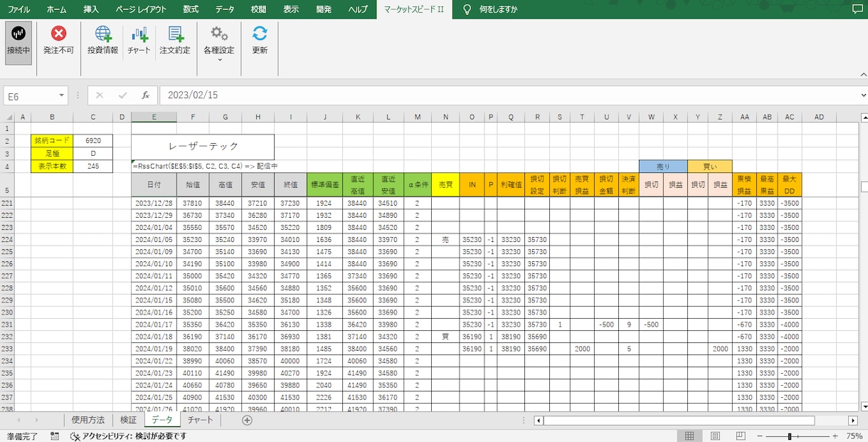Select normal view button in status bar
This screenshot has height=442, width=868.
click(x=689, y=436)
